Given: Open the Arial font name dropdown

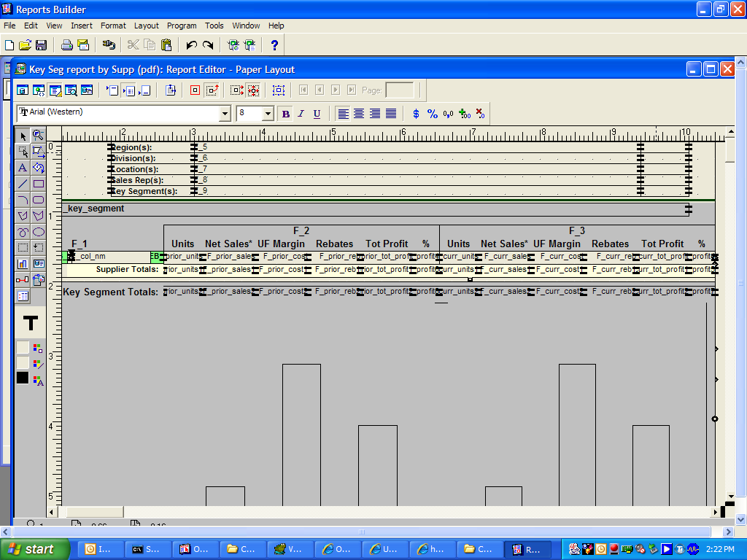Looking at the screenshot, I should click(x=225, y=114).
